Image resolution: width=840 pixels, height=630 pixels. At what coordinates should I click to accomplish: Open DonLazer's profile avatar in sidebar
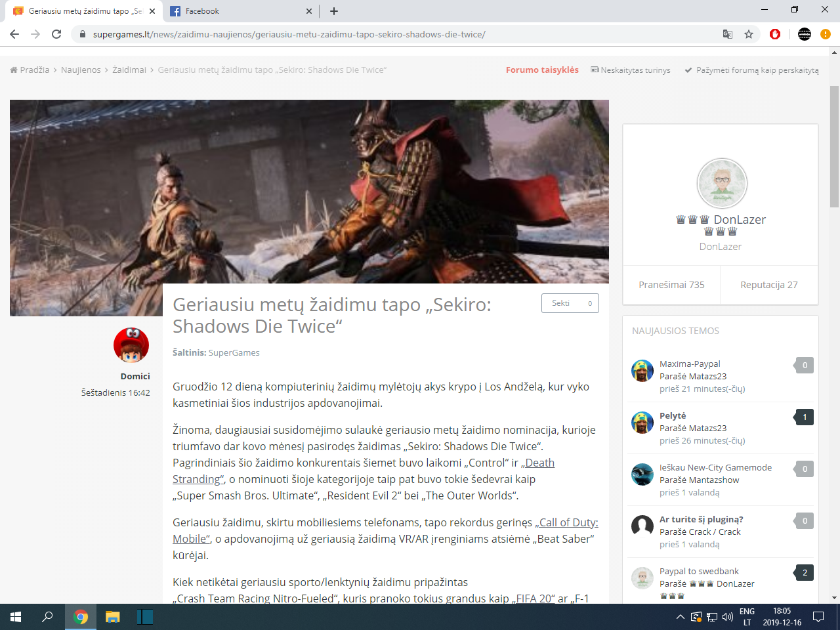coord(722,184)
